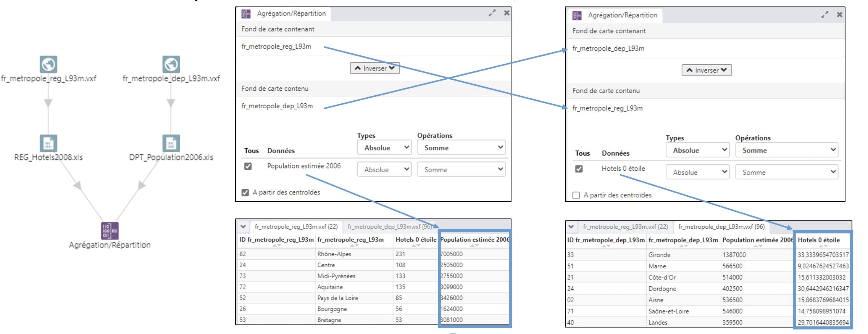868x334 pixels.
Task: Expand the right Agrégation/Répartition panel to fullscreen
Action: pos(825,15)
